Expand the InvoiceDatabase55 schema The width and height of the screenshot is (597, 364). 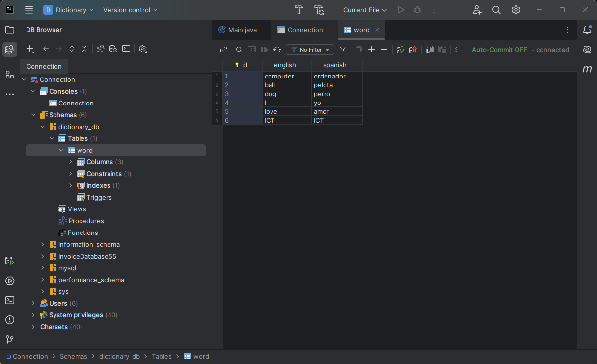[43, 256]
